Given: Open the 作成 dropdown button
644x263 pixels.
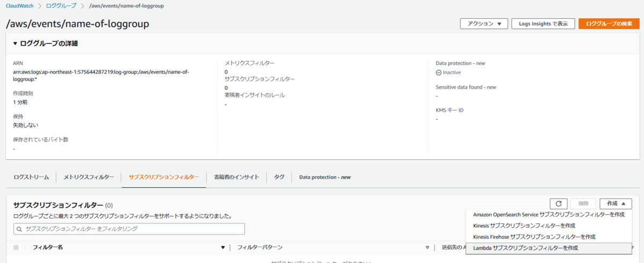Looking at the screenshot, I should pos(616,204).
